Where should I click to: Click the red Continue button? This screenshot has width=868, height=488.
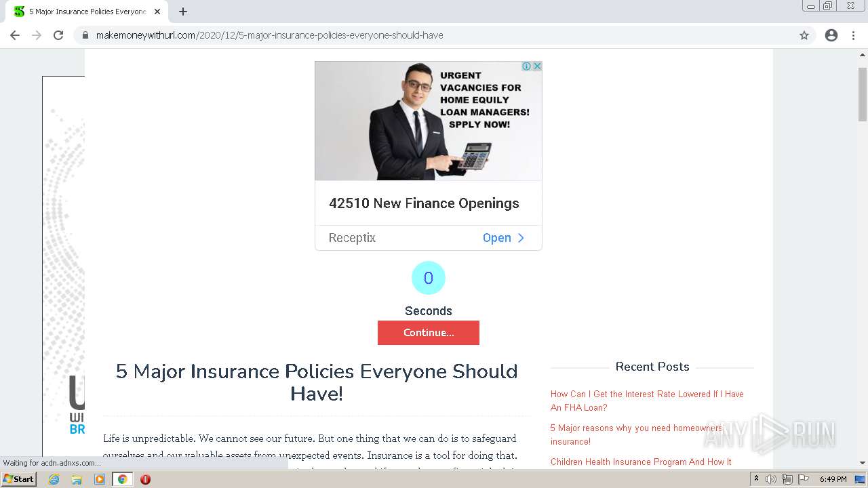429,333
